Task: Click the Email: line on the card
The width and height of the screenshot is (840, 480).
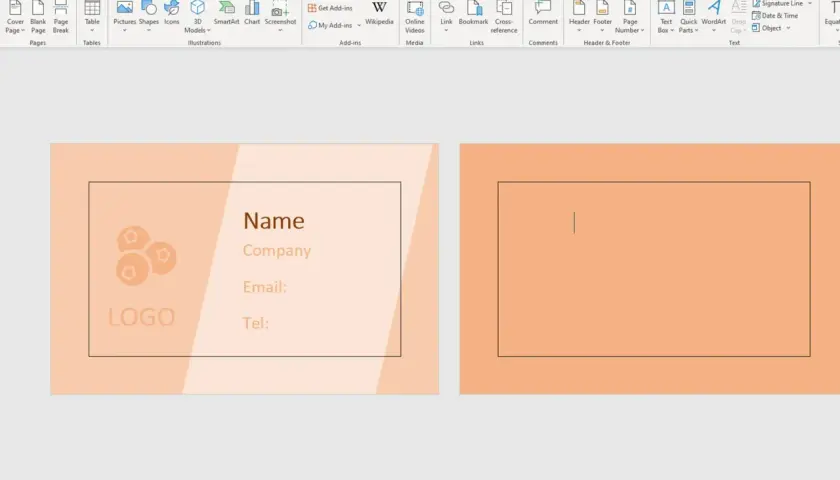Action: coord(265,287)
